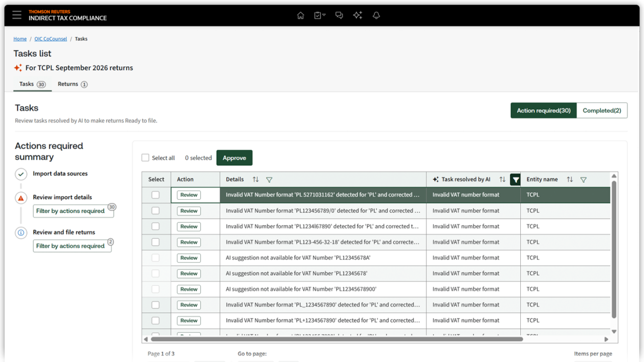This screenshot has height=362, width=644.
Task: Review the 'PL12345678A' task
Action: (x=189, y=258)
